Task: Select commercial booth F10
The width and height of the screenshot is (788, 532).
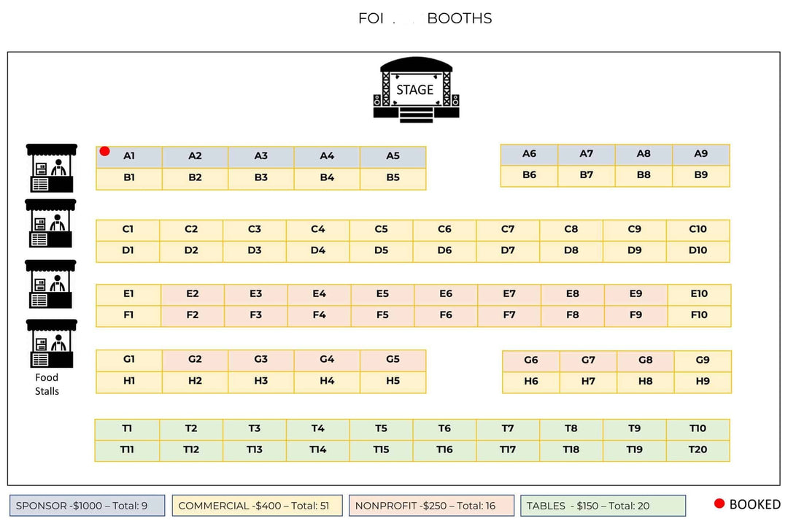Action: [699, 316]
